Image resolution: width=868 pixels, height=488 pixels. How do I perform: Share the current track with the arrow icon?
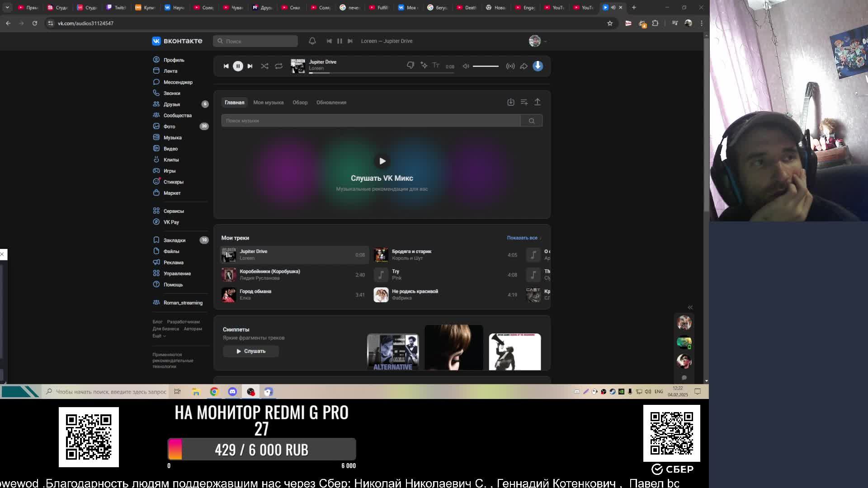524,66
